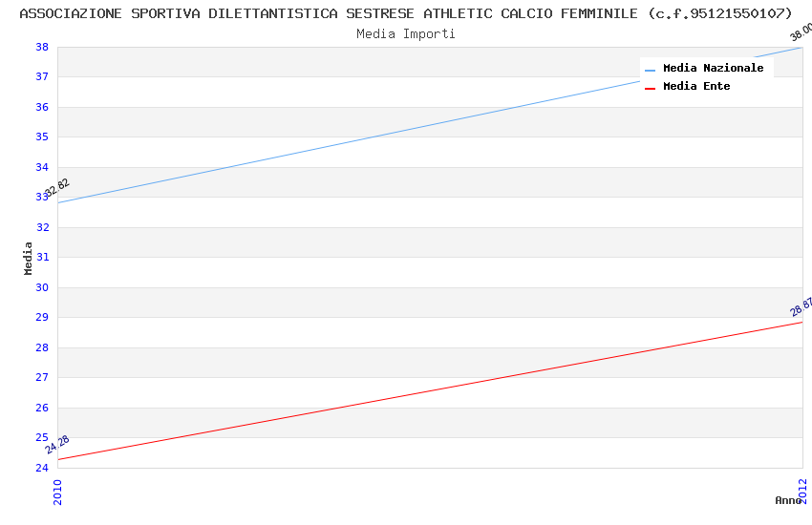Click the 35 y-axis tick label

[42, 136]
